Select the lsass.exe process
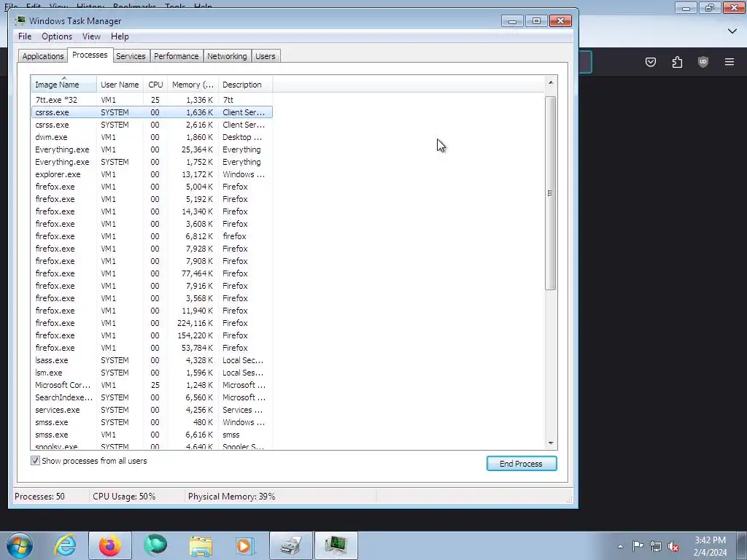Image resolution: width=747 pixels, height=560 pixels. [152, 360]
